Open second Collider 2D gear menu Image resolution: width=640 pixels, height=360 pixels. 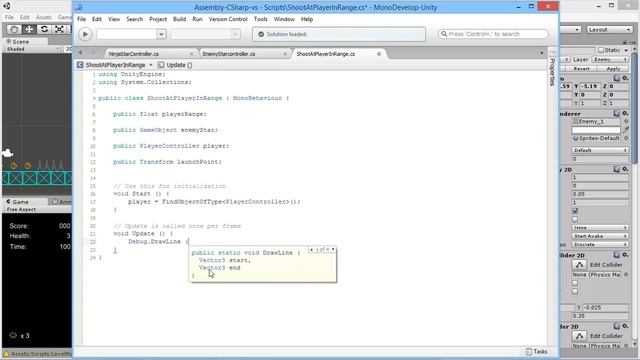tap(625, 326)
